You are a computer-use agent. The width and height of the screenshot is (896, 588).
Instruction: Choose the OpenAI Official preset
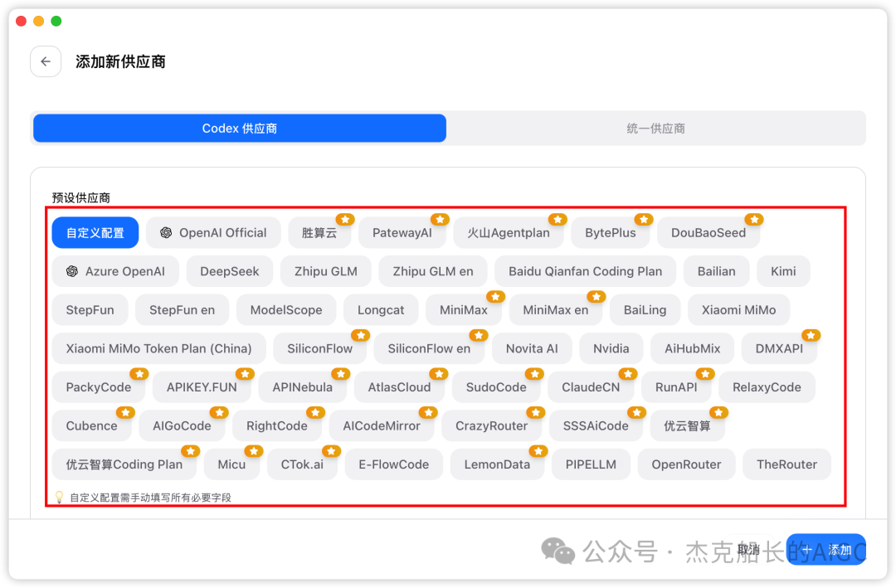[x=213, y=232]
